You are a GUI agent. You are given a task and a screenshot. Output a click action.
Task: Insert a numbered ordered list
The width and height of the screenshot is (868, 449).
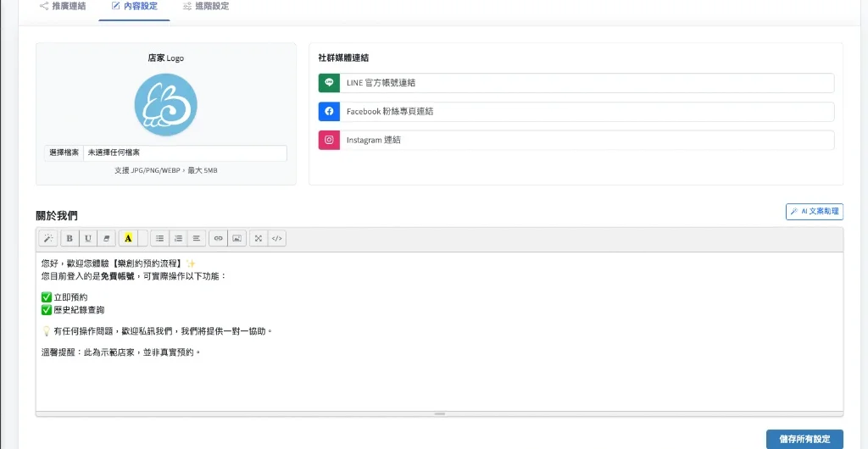178,239
